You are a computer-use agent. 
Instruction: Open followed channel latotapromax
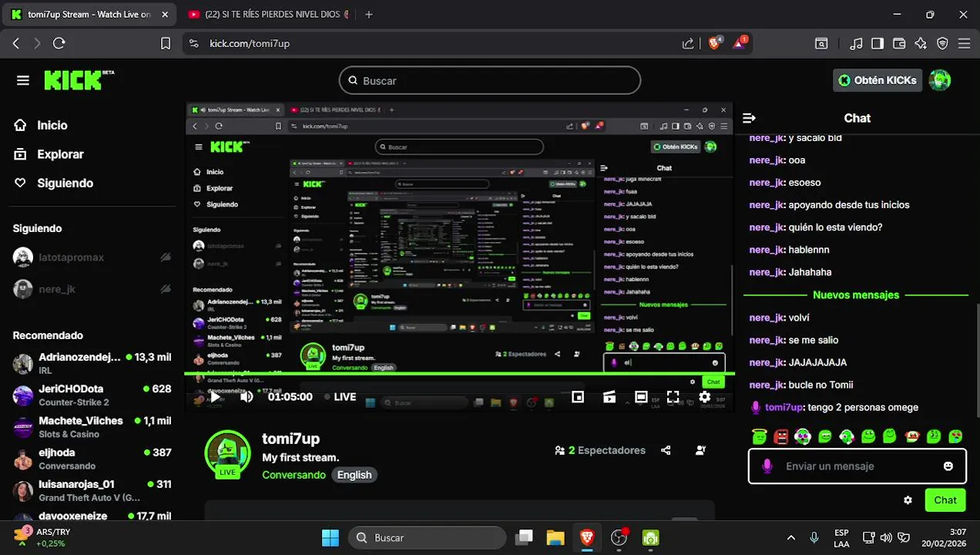pos(92,257)
